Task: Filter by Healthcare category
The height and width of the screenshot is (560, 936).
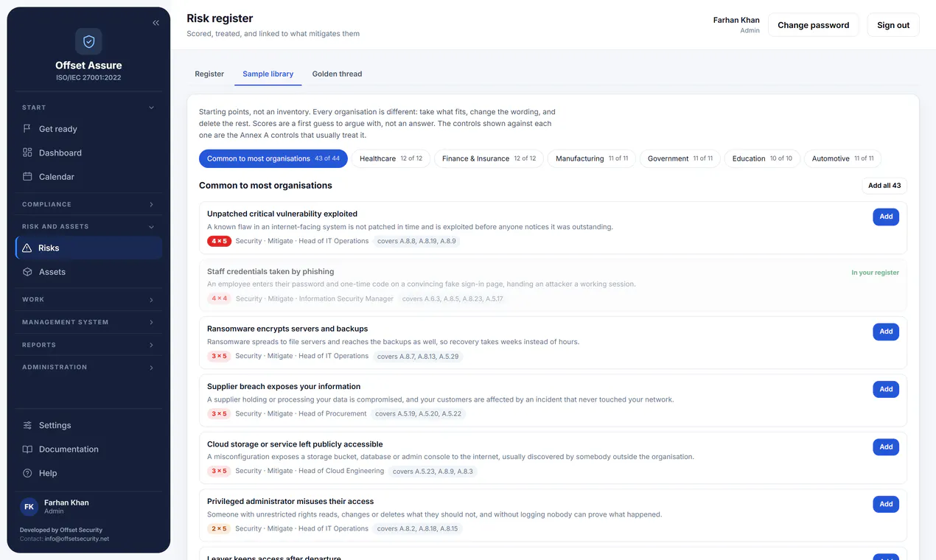Action: point(391,158)
